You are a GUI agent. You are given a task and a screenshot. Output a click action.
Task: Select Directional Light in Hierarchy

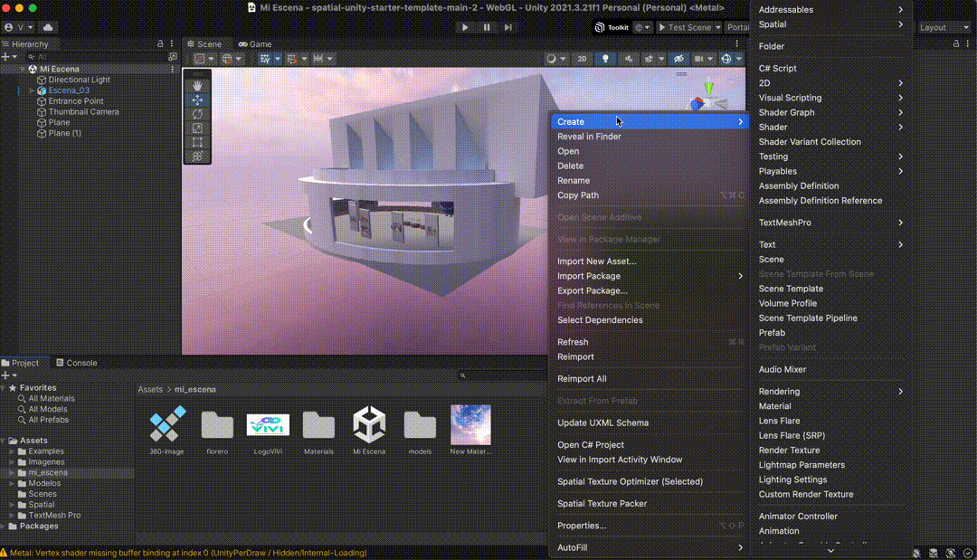tap(79, 80)
